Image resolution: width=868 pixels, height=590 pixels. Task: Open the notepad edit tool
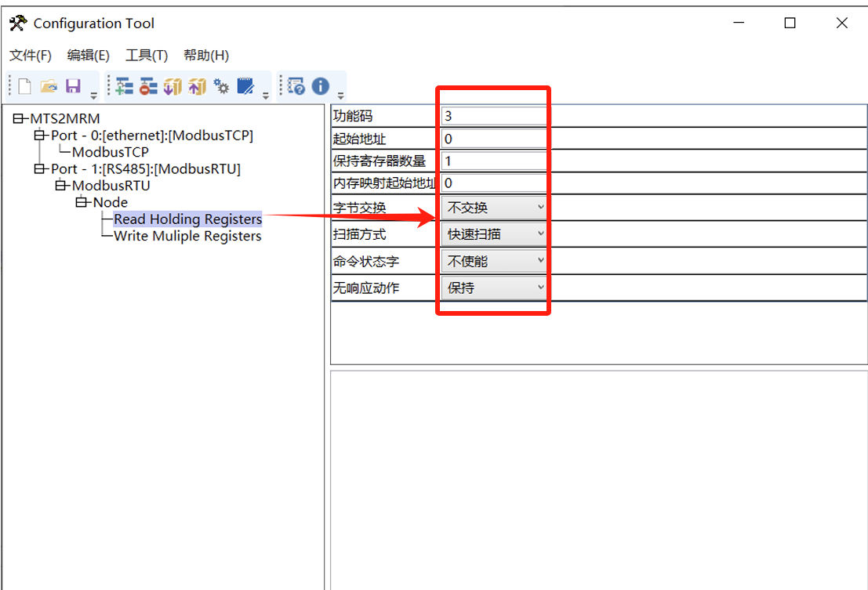point(245,86)
